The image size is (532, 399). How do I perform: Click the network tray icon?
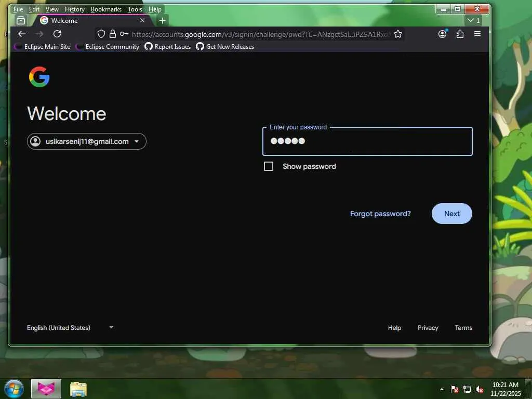point(467,389)
